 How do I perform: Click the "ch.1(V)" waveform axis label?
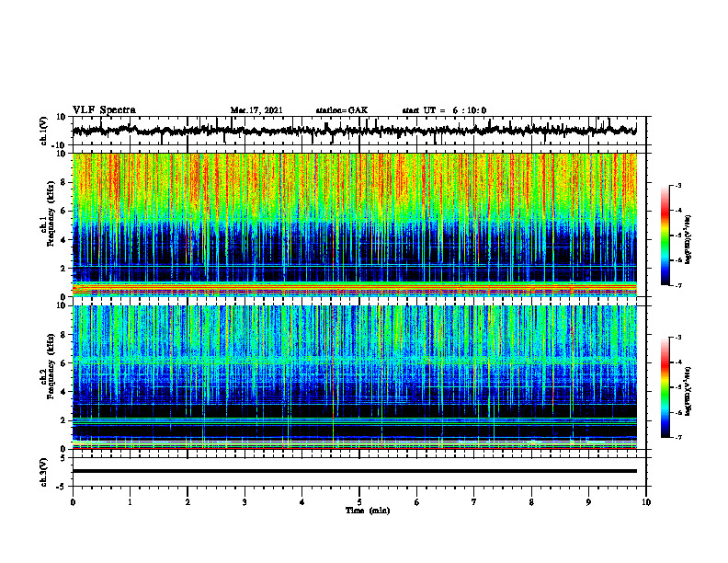pos(44,131)
